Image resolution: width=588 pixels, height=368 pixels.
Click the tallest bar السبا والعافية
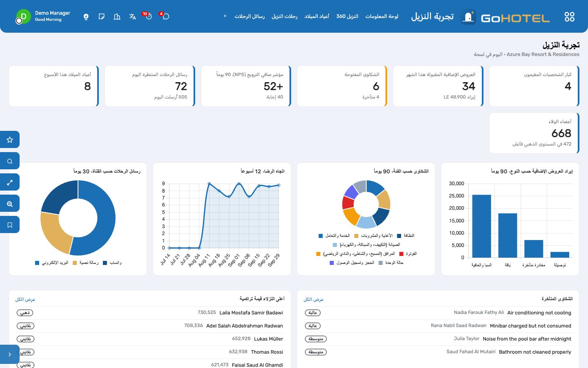click(x=481, y=226)
